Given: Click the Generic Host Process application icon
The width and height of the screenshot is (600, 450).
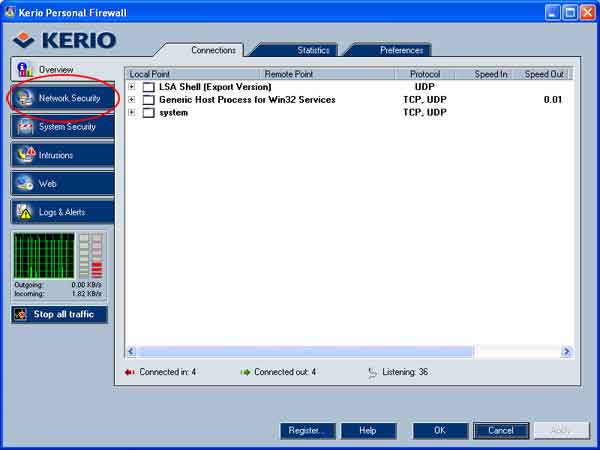Looking at the screenshot, I should 148,100.
